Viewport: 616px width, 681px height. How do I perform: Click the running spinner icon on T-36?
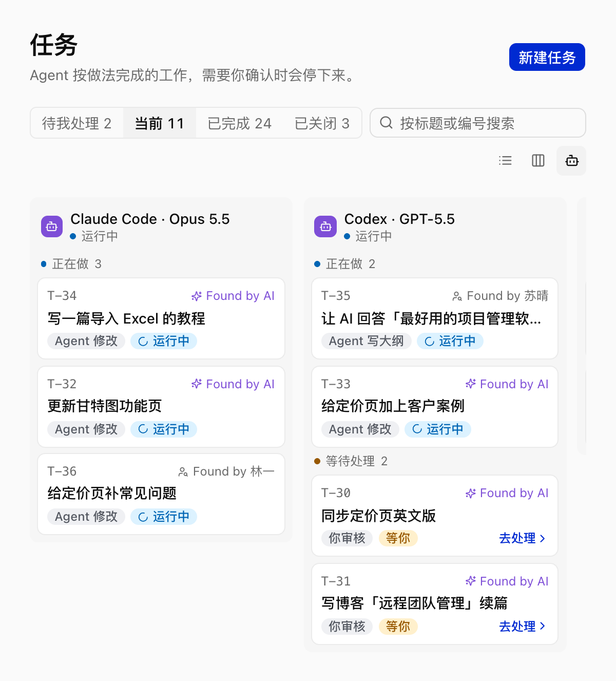click(143, 517)
